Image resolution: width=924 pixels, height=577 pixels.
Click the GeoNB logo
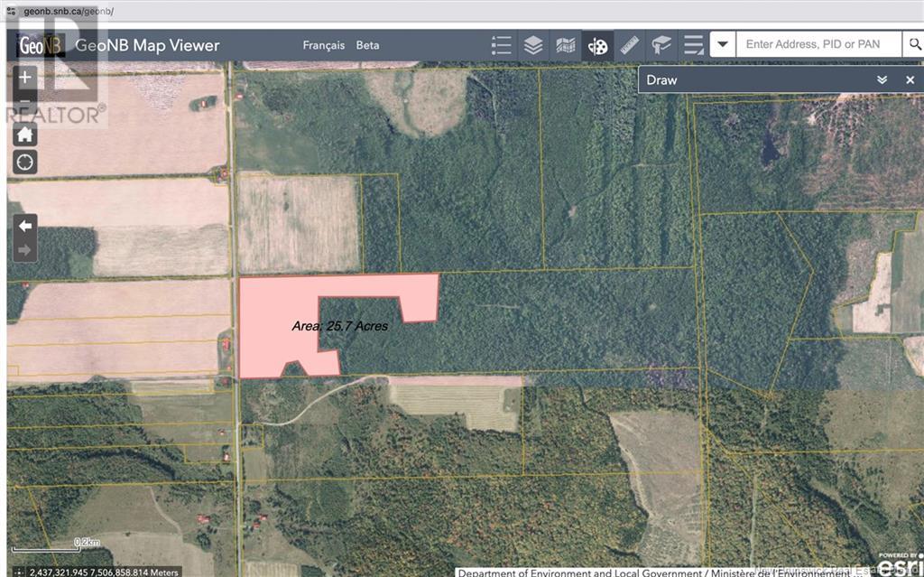[40, 45]
